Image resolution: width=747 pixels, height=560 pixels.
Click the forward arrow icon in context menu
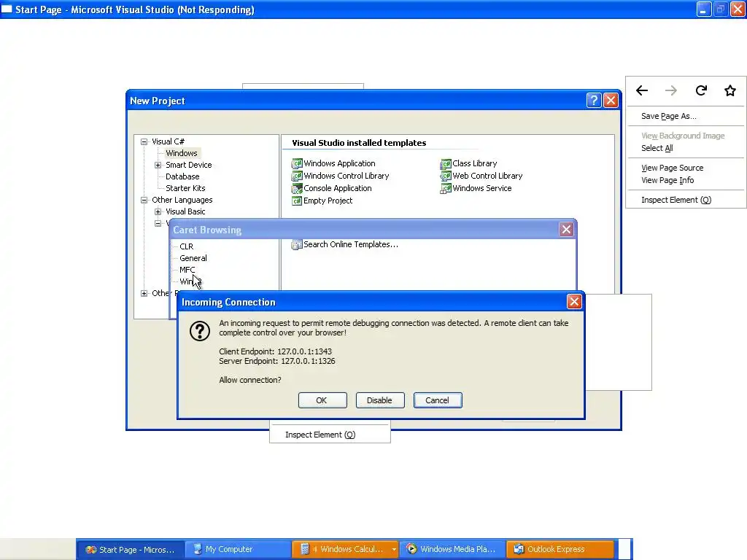click(671, 90)
